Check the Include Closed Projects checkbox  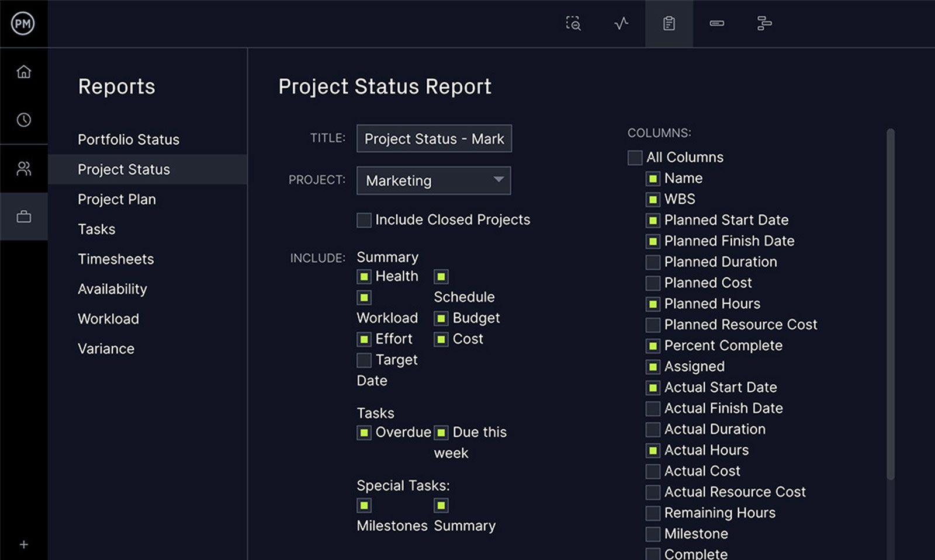pyautogui.click(x=363, y=220)
